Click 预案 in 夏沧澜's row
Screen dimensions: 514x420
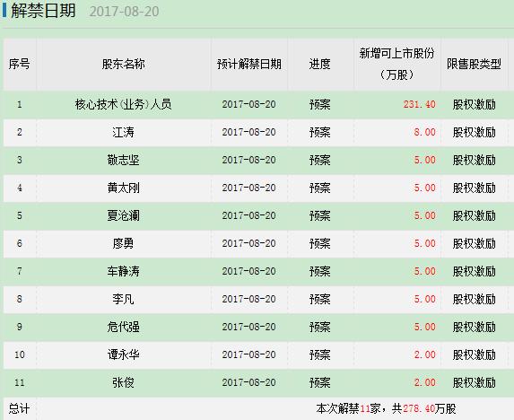click(x=319, y=215)
